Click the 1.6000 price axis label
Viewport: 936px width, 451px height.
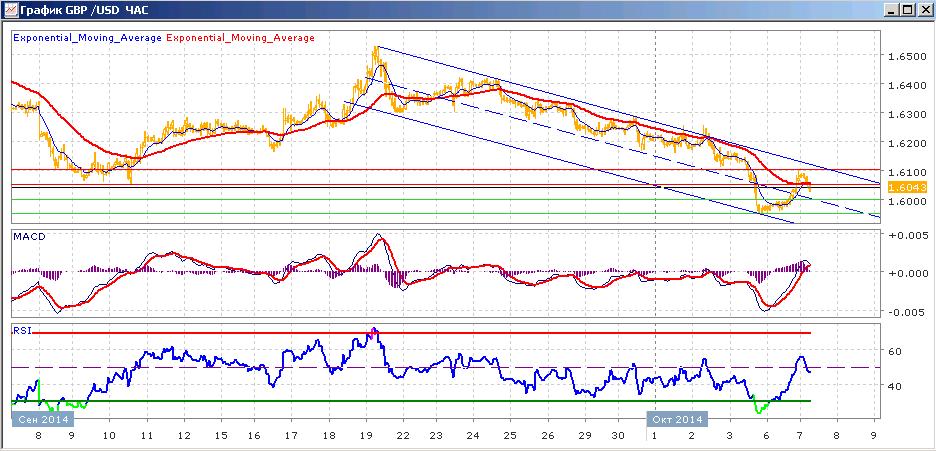[x=908, y=202]
